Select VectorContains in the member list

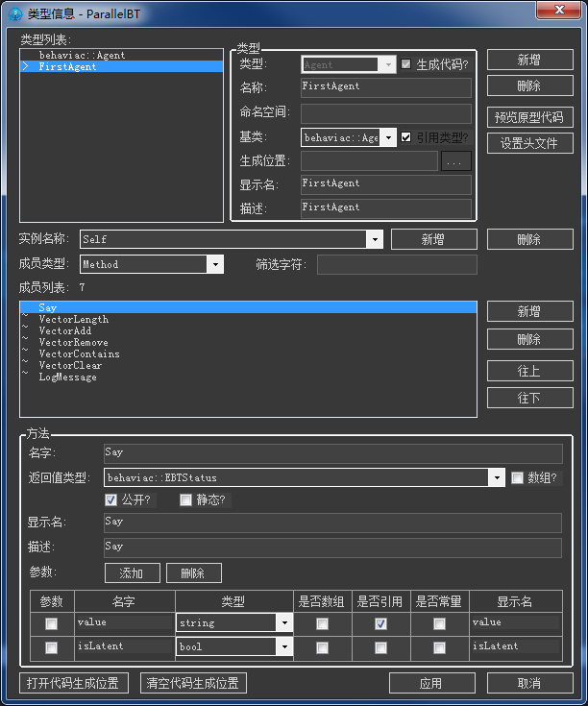[79, 354]
